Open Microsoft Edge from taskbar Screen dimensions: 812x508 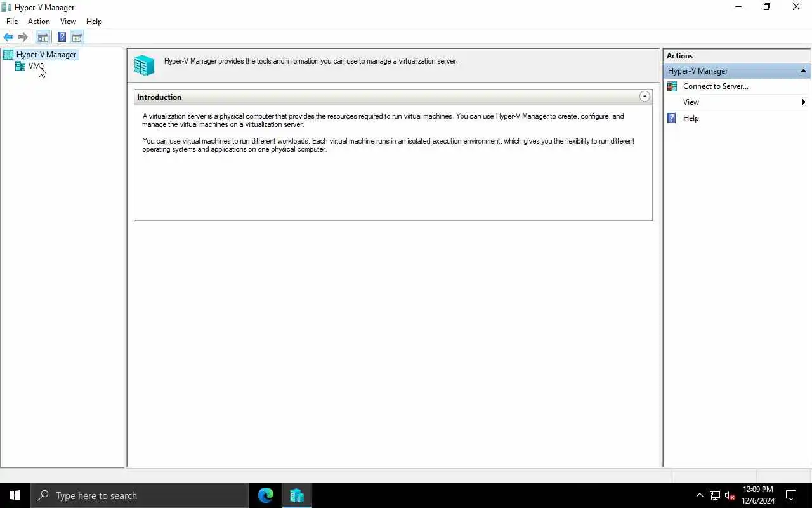[266, 495]
